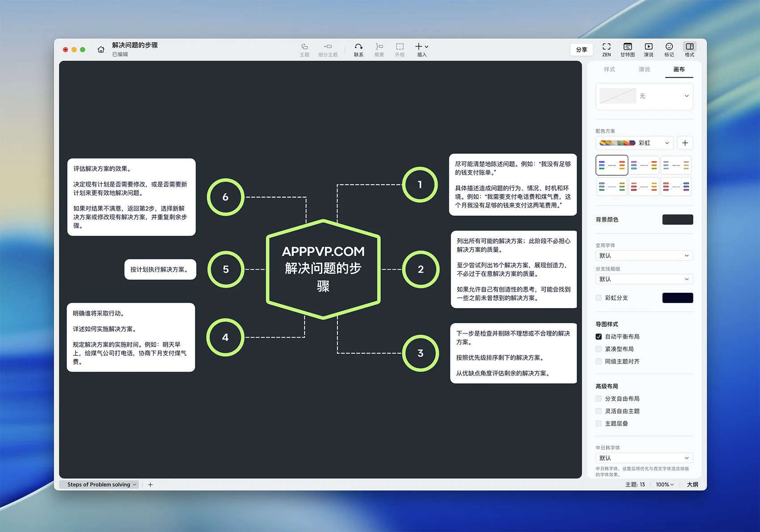Click the 大纲 outline button
The width and height of the screenshot is (760, 532).
point(692,485)
